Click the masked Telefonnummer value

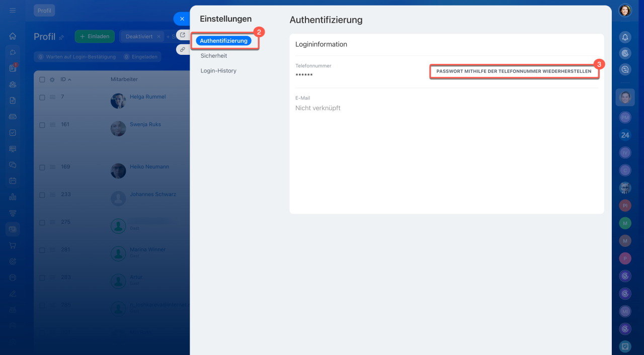pos(304,75)
